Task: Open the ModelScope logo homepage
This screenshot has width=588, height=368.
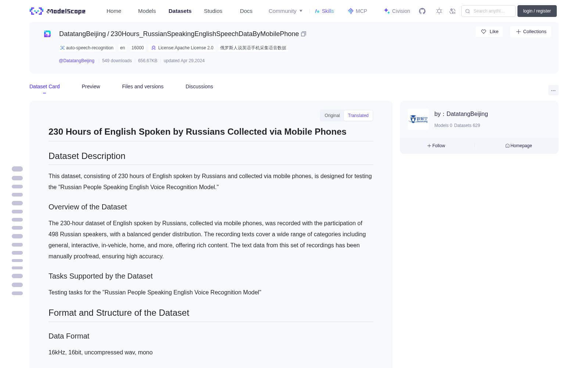Action: (58, 11)
